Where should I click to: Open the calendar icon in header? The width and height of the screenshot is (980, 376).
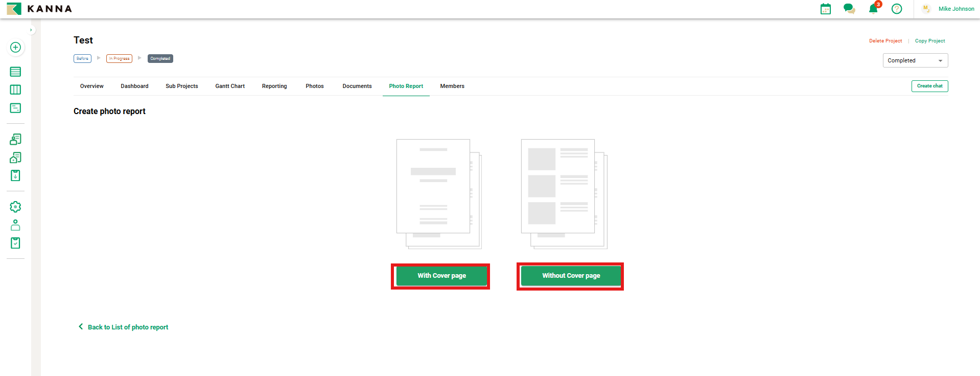[x=825, y=9]
